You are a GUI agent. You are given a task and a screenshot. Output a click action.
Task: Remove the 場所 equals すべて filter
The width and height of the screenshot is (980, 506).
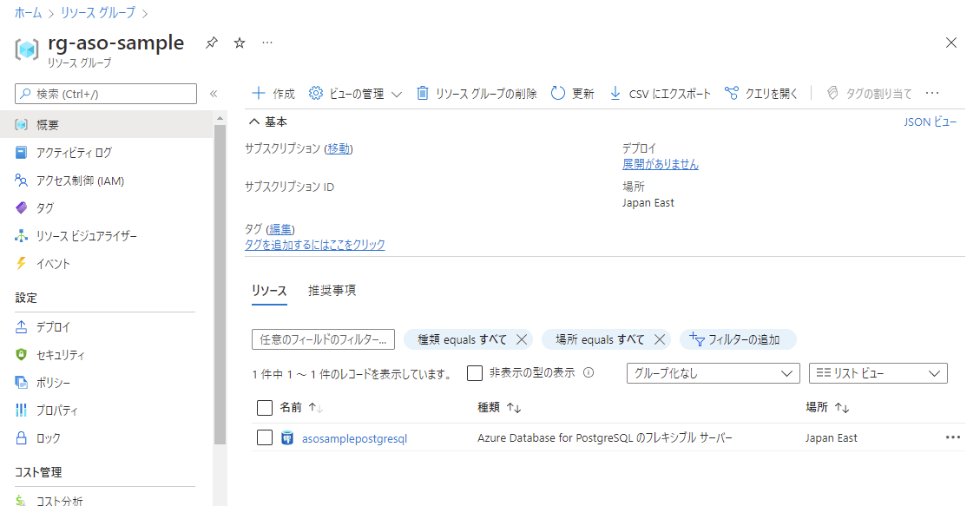tap(660, 340)
